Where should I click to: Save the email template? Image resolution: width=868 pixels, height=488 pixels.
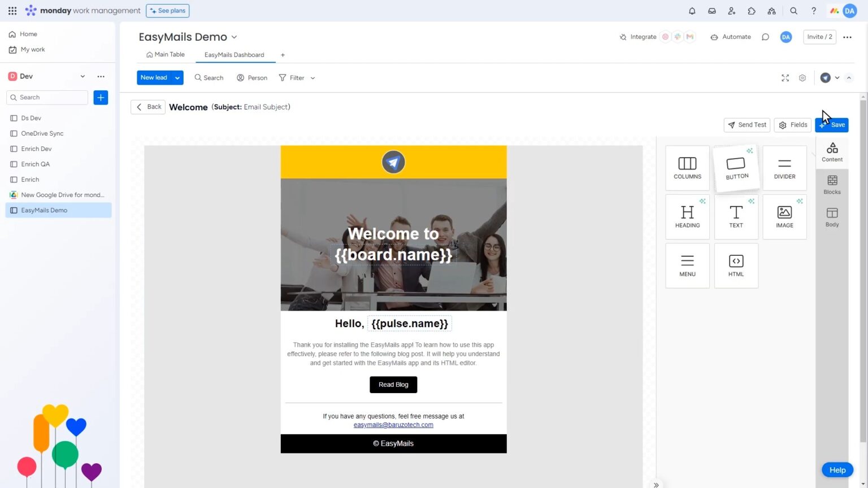[834, 124]
